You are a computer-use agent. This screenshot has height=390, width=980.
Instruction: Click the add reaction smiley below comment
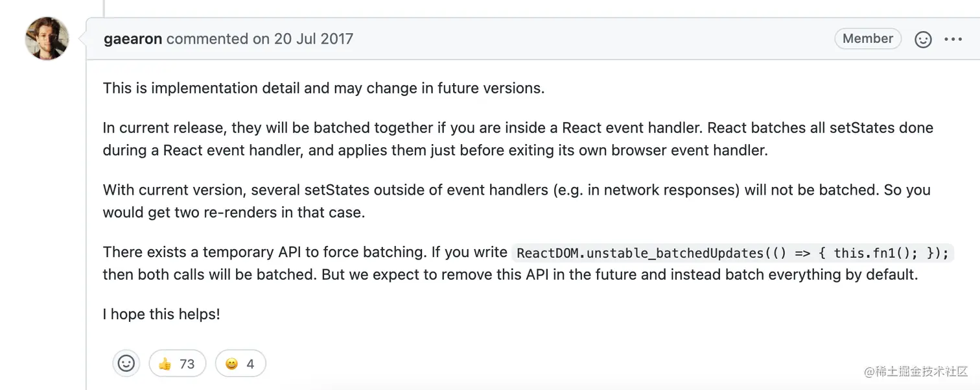pyautogui.click(x=126, y=363)
